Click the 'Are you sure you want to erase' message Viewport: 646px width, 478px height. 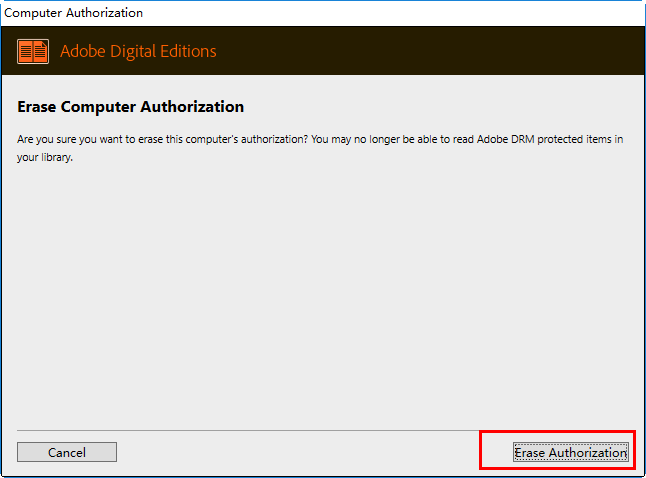[320, 148]
